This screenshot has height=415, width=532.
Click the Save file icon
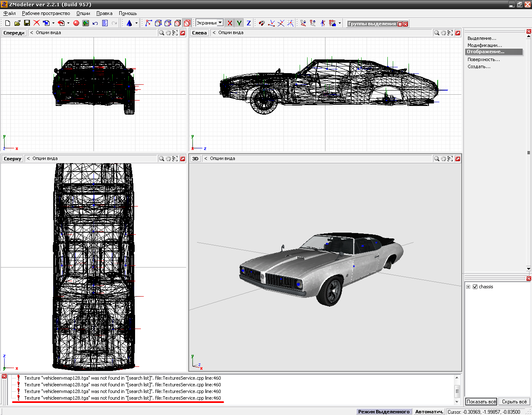[27, 23]
